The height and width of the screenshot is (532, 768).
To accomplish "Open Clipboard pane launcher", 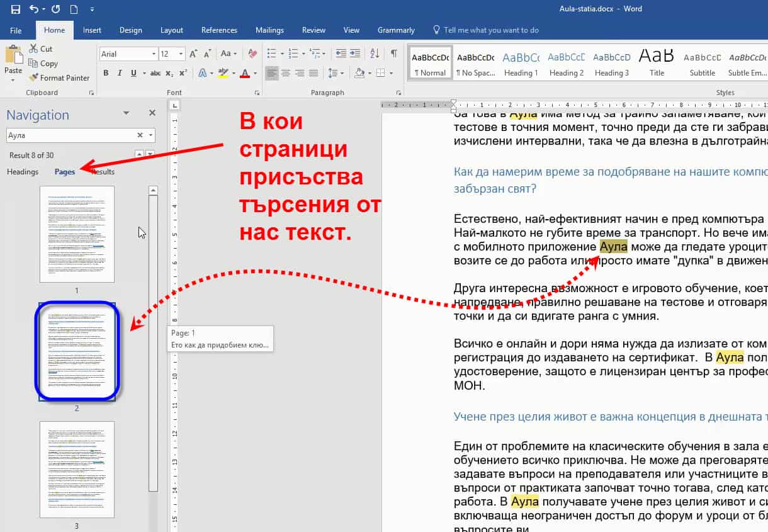I will (x=92, y=93).
